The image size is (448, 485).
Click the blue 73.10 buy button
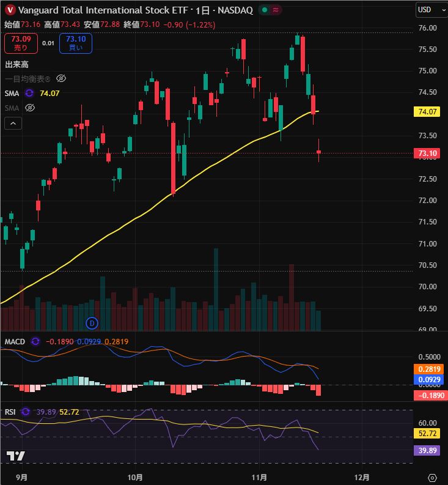tap(76, 43)
